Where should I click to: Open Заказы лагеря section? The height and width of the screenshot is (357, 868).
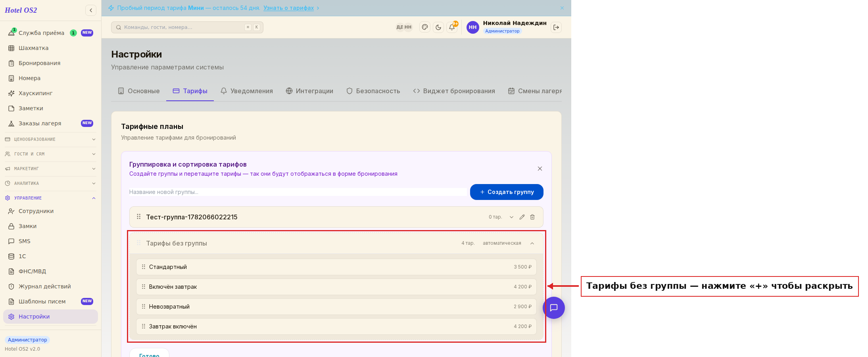(x=50, y=123)
